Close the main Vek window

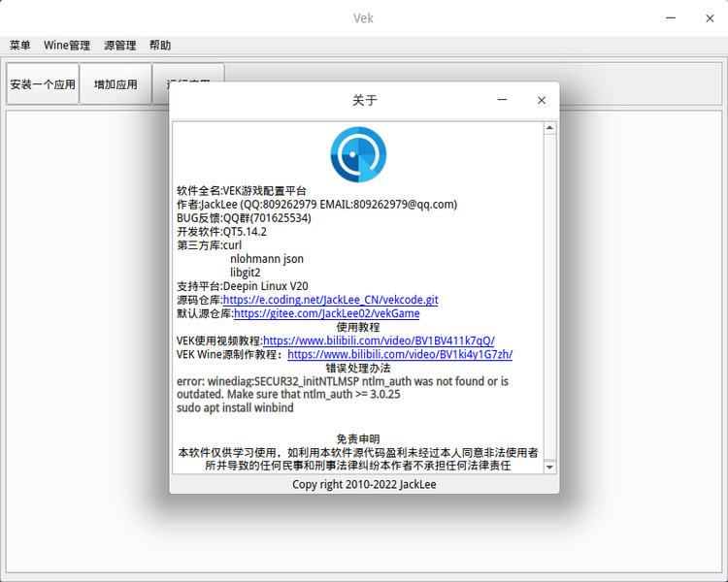pos(709,17)
